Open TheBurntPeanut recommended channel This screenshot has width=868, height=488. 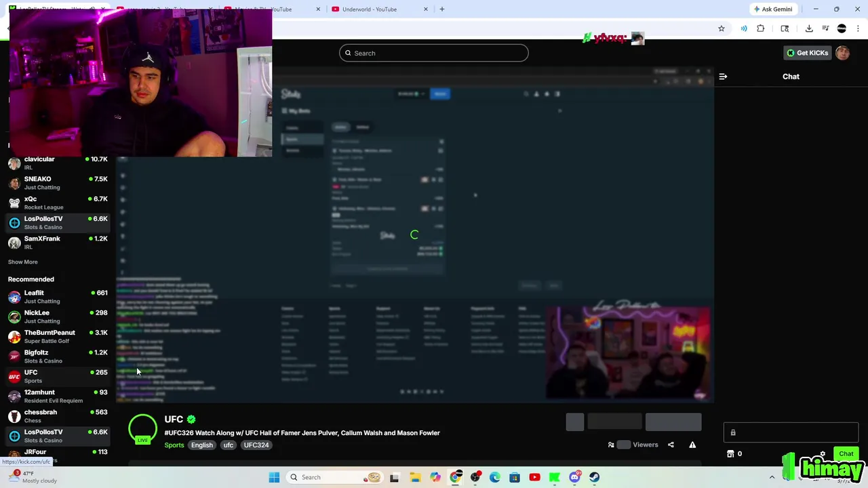[58, 336]
